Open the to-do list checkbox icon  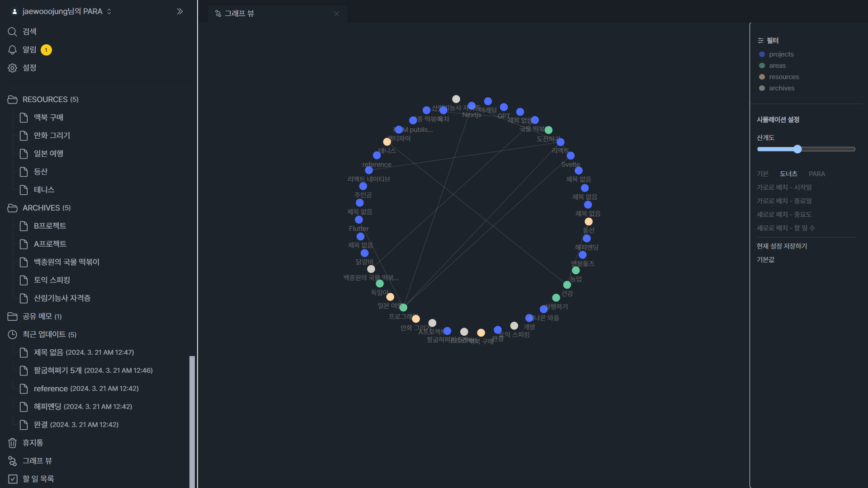coord(12,479)
